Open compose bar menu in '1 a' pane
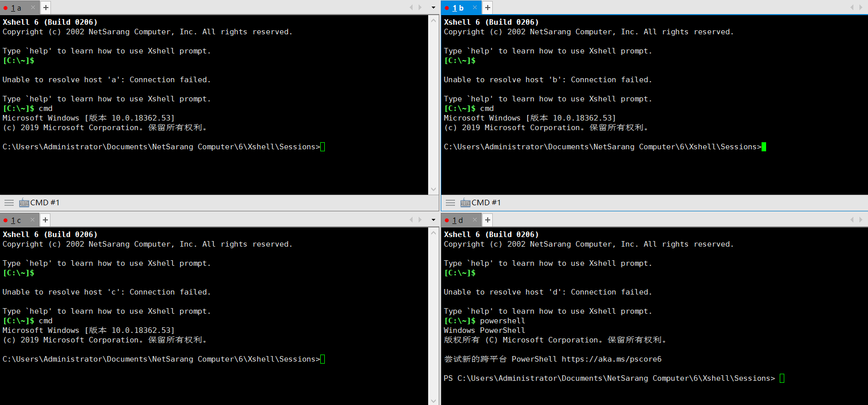868x405 pixels. 9,203
